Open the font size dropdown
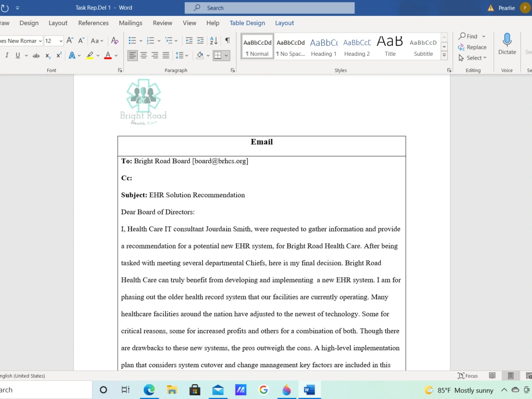 point(61,41)
